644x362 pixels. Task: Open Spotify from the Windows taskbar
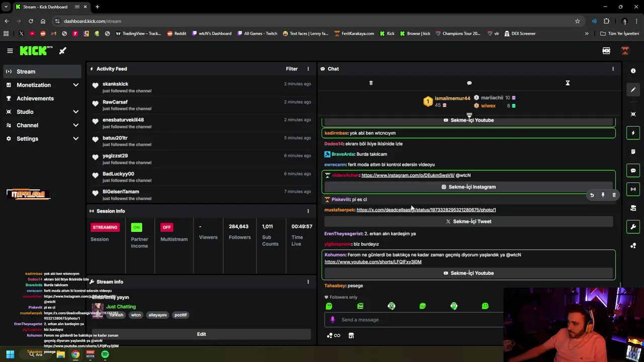(105, 354)
